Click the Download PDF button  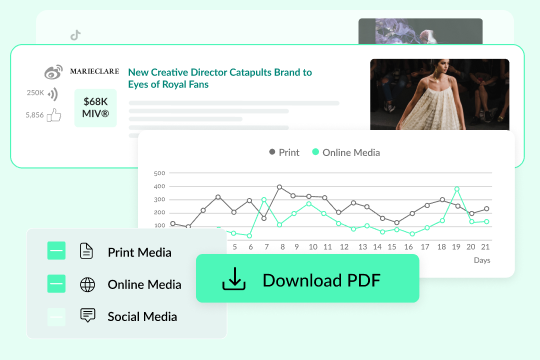pos(308,278)
